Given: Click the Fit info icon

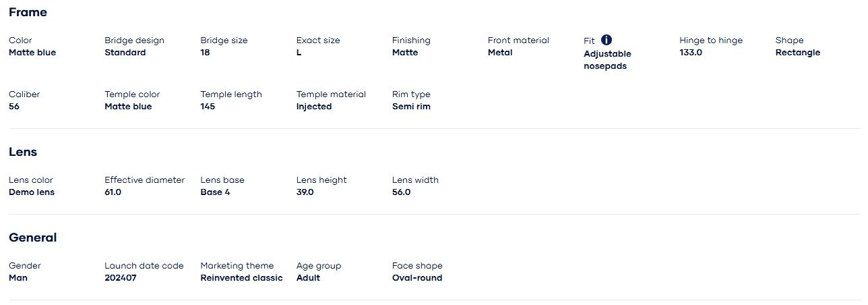Looking at the screenshot, I should tap(607, 40).
